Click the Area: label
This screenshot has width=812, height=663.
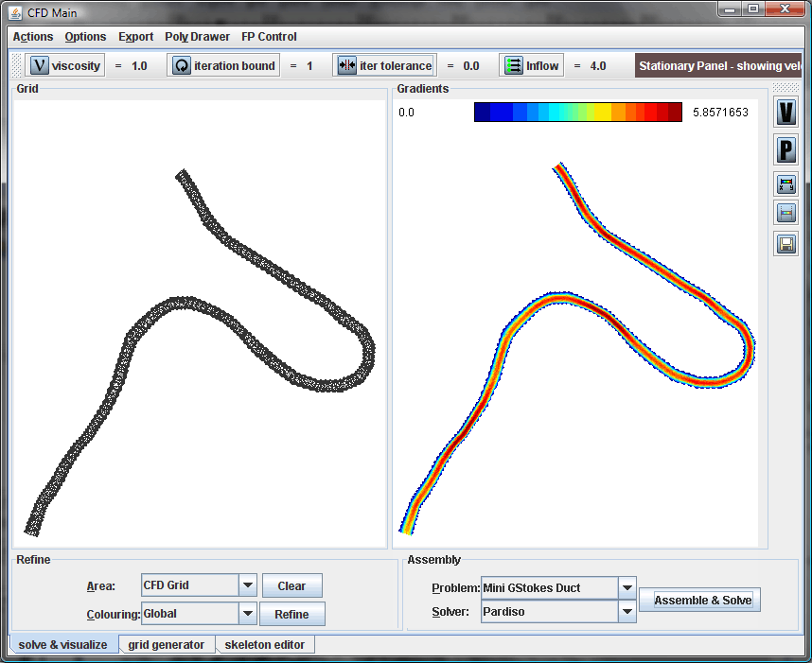point(101,586)
